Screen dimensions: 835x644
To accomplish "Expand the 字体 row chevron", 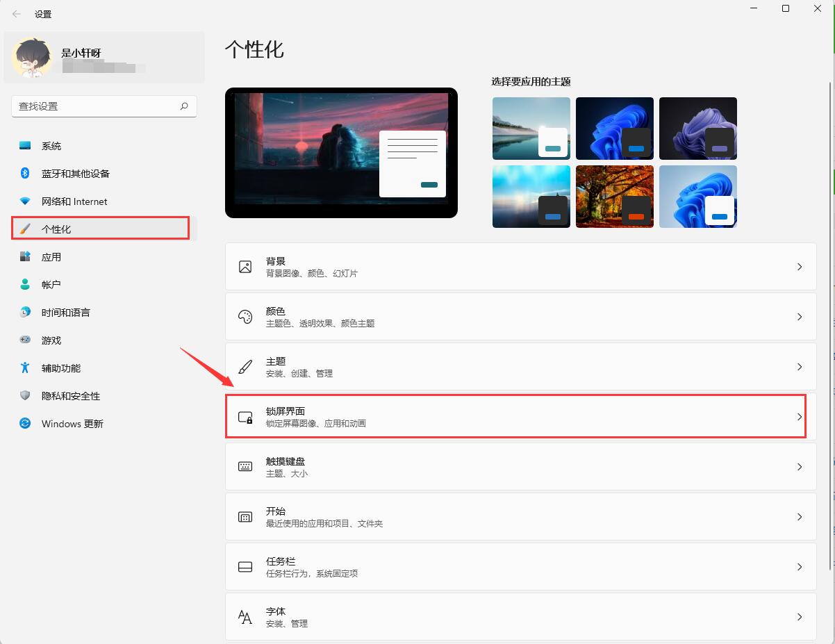I will click(799, 616).
